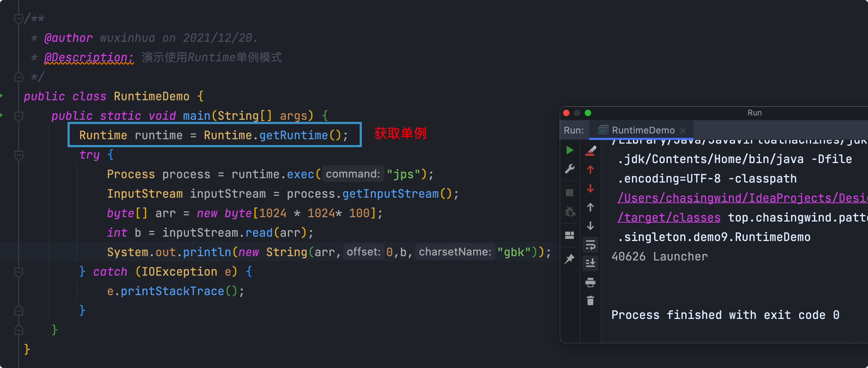868x368 pixels.
Task: Click the "40626 Launcher" console output line
Action: [x=660, y=257]
